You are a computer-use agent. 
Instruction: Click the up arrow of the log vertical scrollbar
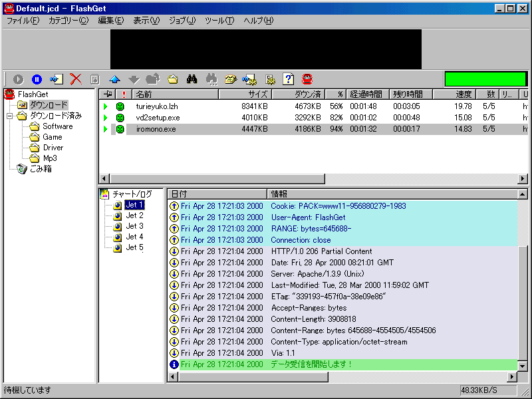(x=523, y=194)
